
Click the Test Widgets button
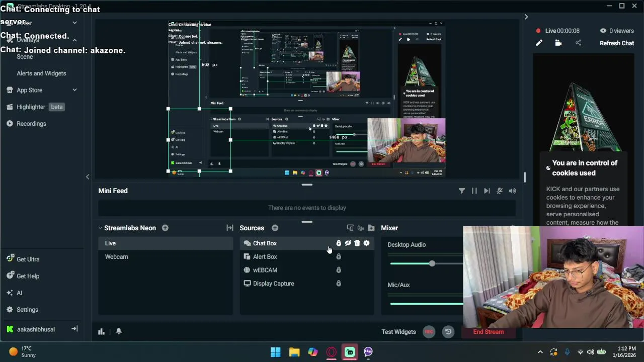[x=398, y=332]
